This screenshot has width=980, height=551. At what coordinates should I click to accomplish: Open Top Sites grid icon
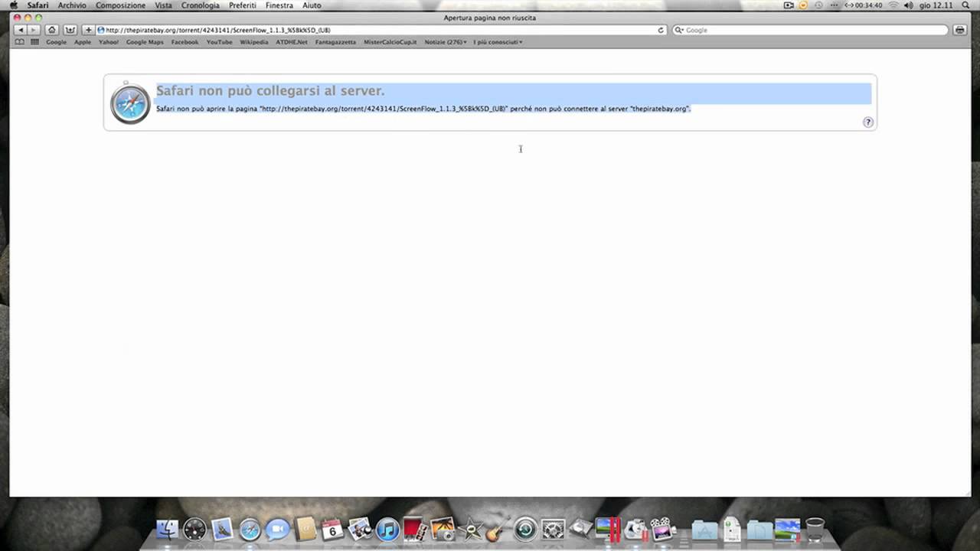pos(35,42)
